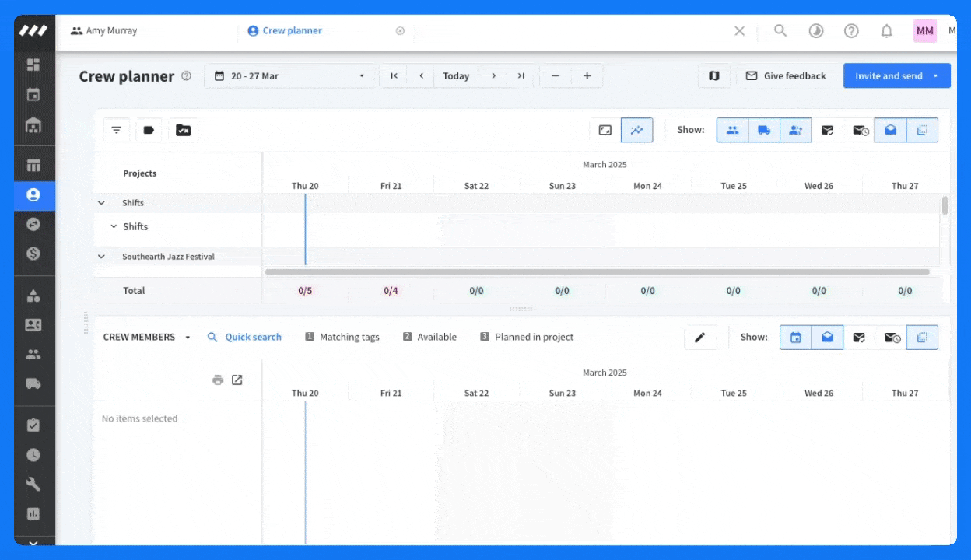
Task: Open the filter options icon
Action: [116, 131]
